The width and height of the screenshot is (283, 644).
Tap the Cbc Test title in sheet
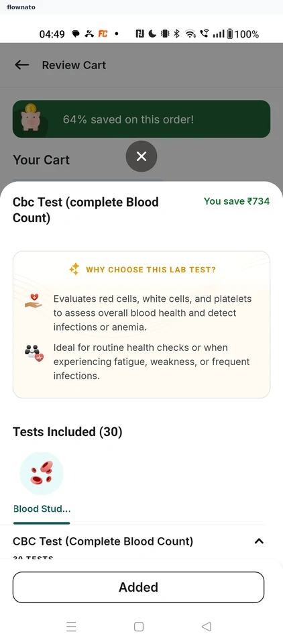pyautogui.click(x=86, y=210)
